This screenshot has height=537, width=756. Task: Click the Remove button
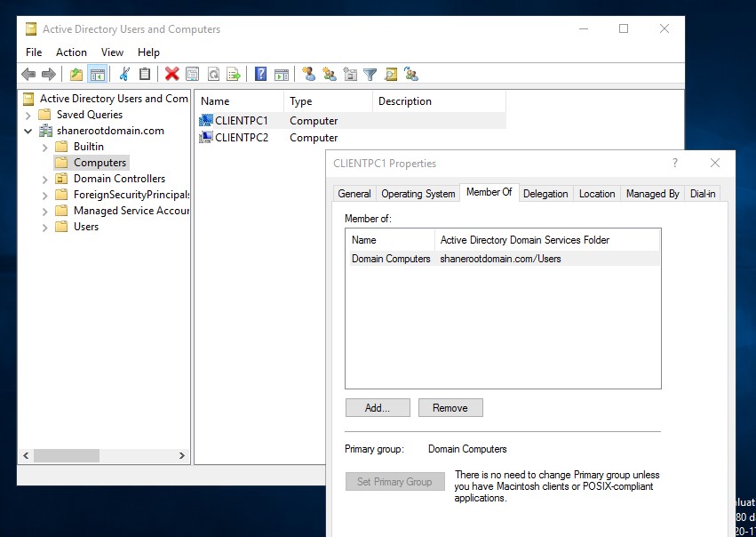[x=450, y=408]
